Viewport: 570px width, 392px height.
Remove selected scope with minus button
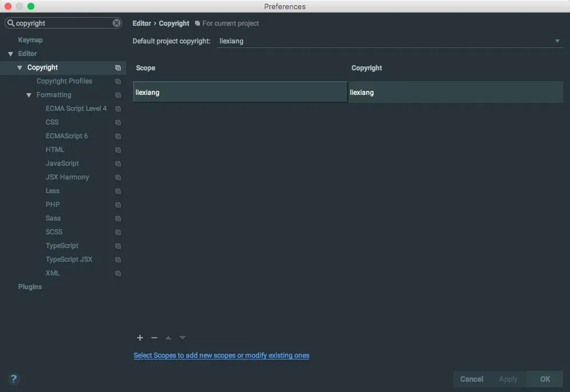tap(154, 338)
